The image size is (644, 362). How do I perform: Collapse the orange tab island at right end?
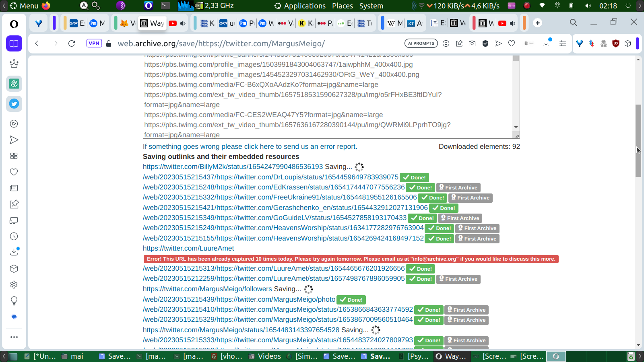click(524, 23)
